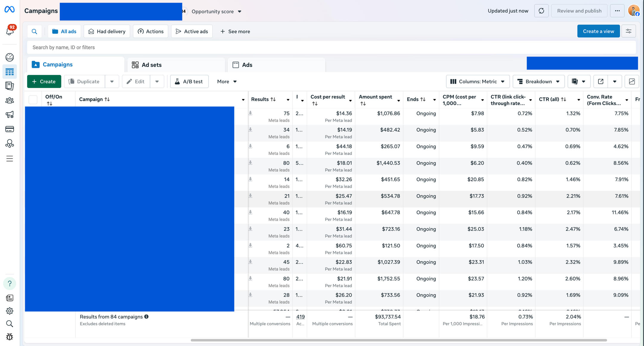Sort table by Results column
Screen dimensions: 644x346
point(263,99)
